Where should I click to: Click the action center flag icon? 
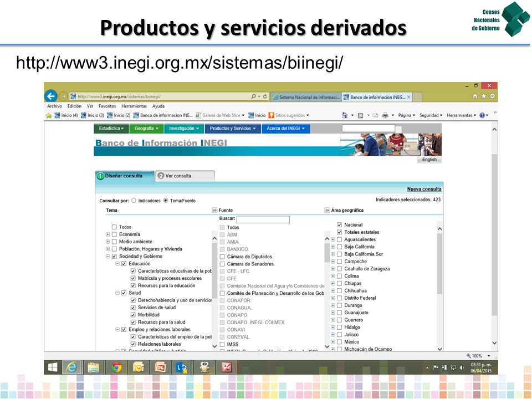(436, 367)
